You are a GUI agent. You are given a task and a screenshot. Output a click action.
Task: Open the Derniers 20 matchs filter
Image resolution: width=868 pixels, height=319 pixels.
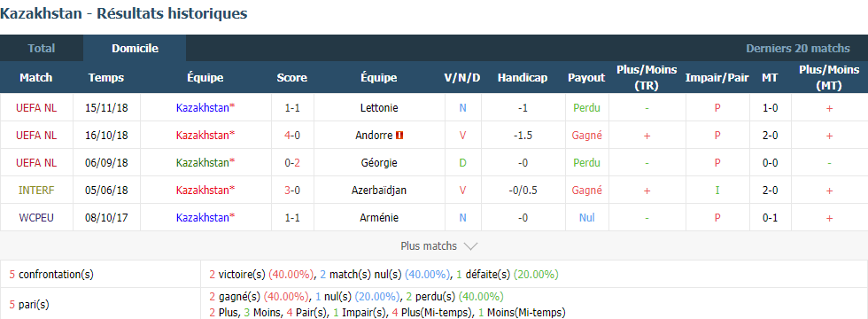pos(798,48)
